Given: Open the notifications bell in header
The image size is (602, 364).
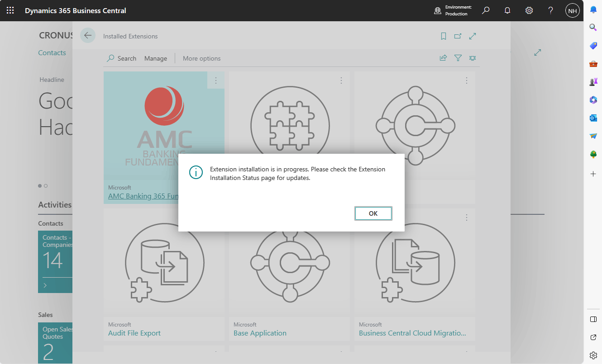Looking at the screenshot, I should (x=507, y=10).
